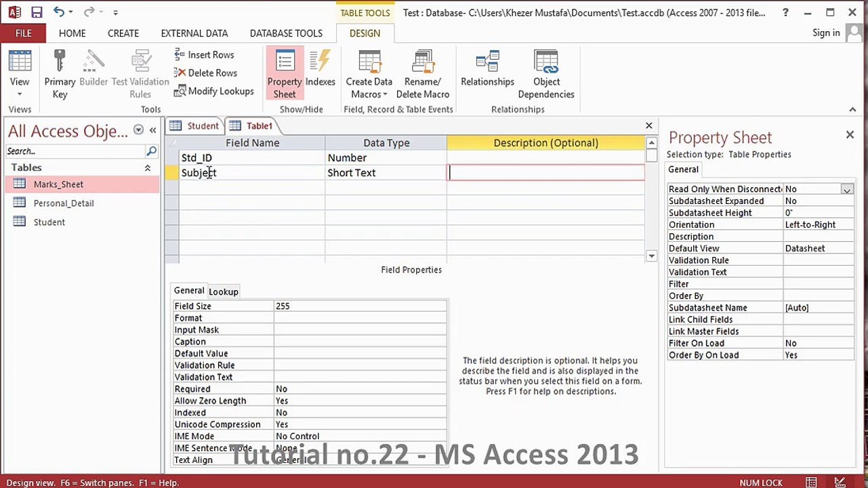Click the Subdatasheet Name [Auto] value
Image resolution: width=868 pixels, height=488 pixels.
819,308
